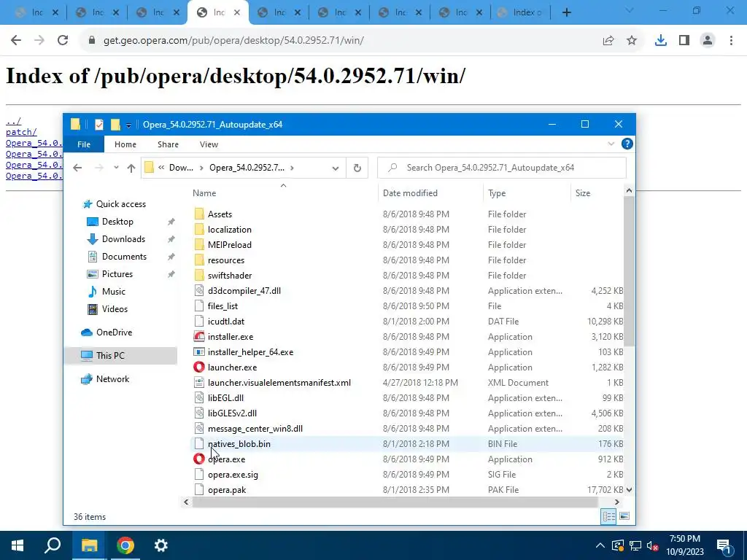747x560 pixels.
Task: Click the New Folder quick access icon
Action: coord(115,124)
